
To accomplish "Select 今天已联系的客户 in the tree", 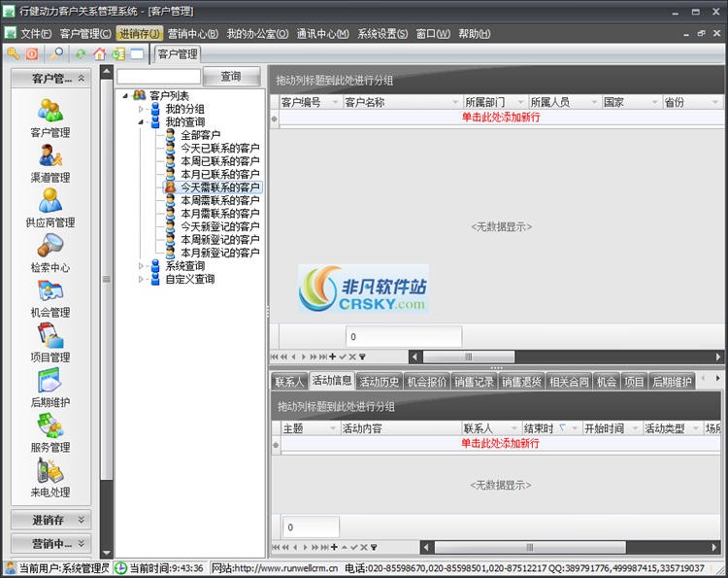I will (x=220, y=149).
